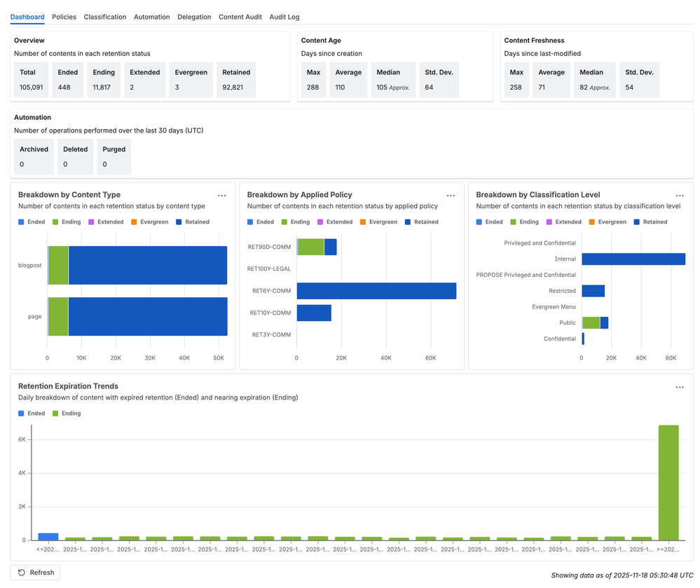
Task: Go to the Automation tab
Action: (151, 17)
